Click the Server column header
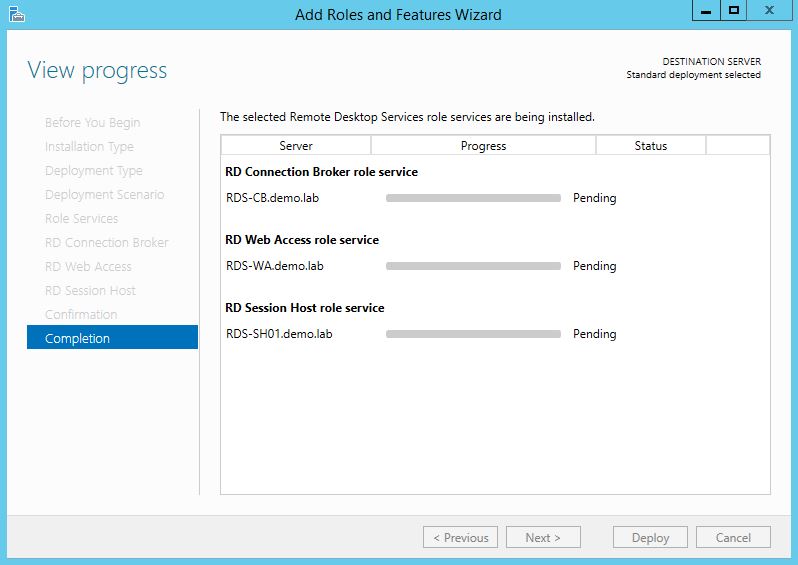 pos(296,146)
